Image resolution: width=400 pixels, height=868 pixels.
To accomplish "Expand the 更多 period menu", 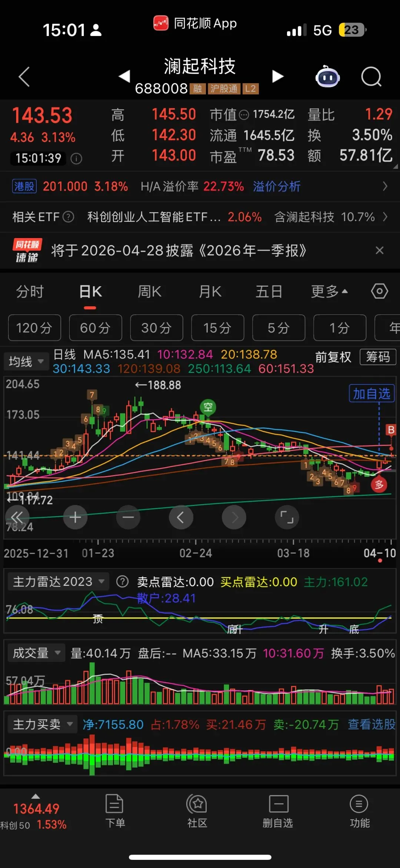I will [x=329, y=291].
